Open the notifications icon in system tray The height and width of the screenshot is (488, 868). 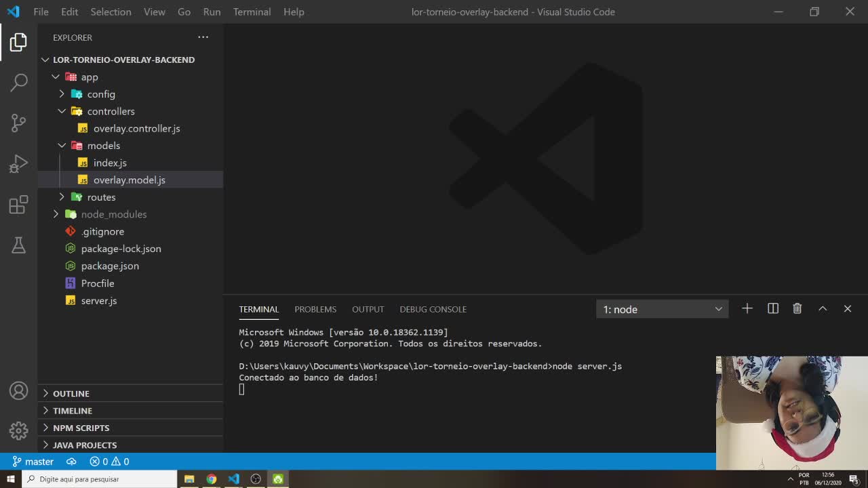coord(854,479)
